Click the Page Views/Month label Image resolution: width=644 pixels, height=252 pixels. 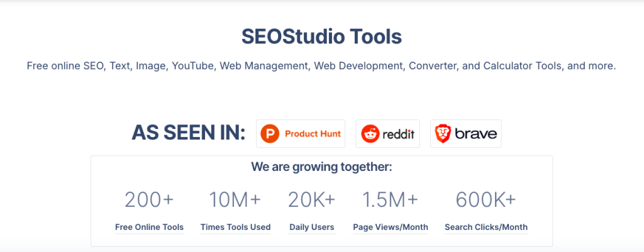pyautogui.click(x=391, y=227)
